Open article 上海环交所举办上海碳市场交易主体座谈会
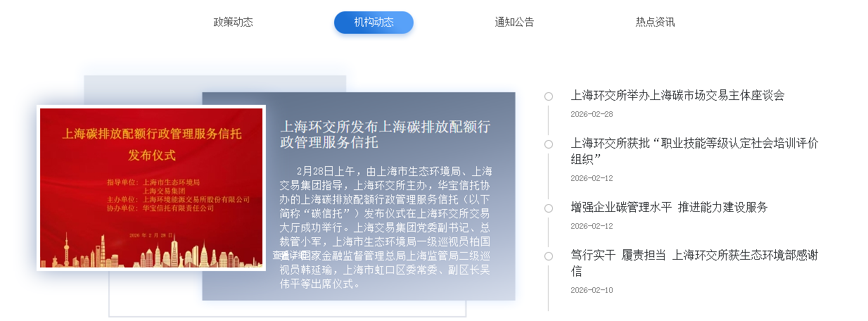This screenshot has height=321, width=868. click(x=677, y=95)
